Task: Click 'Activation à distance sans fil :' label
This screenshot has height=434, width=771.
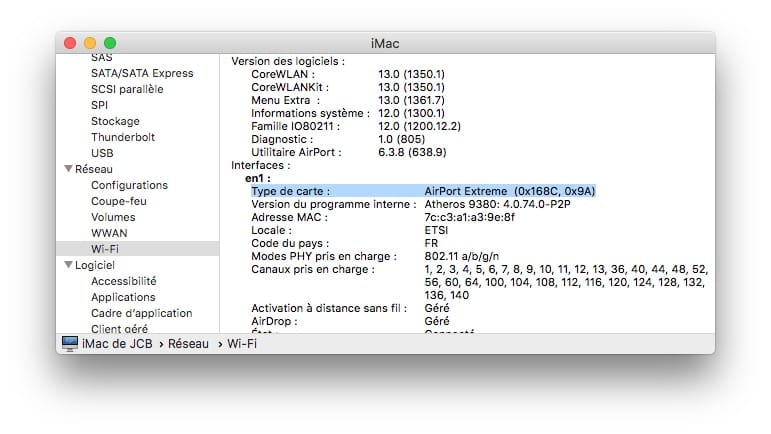Action: point(329,308)
